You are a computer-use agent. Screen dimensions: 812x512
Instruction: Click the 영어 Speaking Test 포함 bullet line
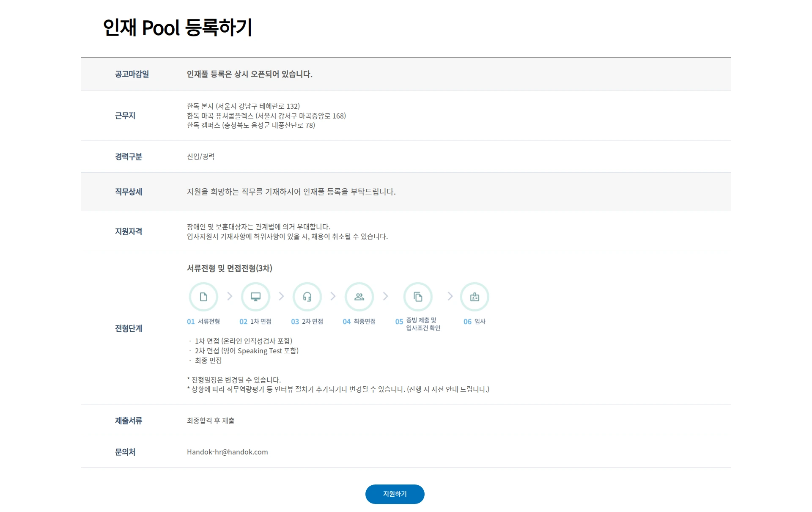pyautogui.click(x=247, y=351)
